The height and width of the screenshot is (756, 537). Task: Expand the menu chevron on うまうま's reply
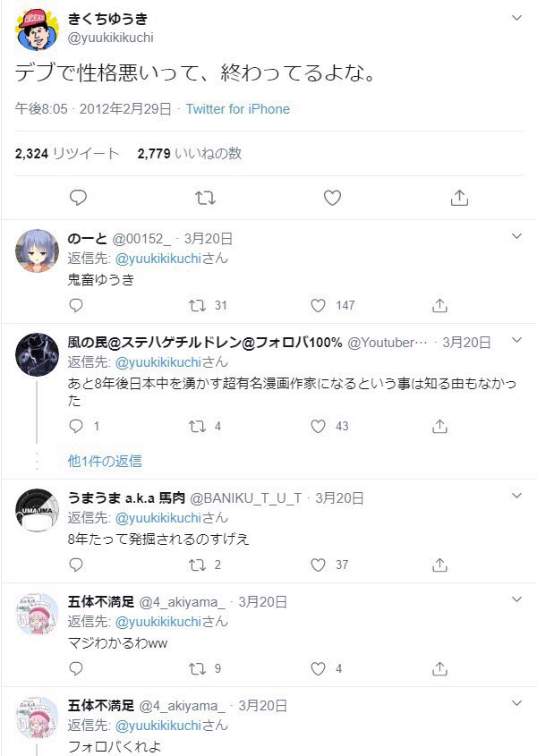click(x=516, y=496)
